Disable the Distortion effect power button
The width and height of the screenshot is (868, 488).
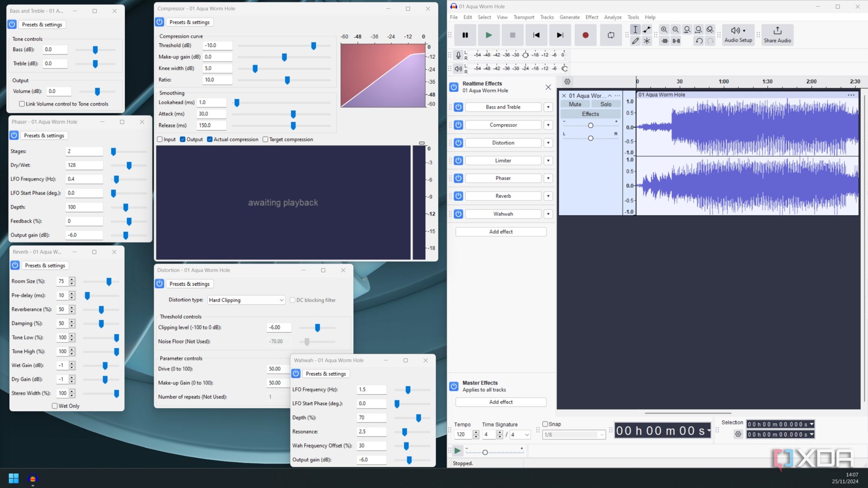pyautogui.click(x=458, y=143)
